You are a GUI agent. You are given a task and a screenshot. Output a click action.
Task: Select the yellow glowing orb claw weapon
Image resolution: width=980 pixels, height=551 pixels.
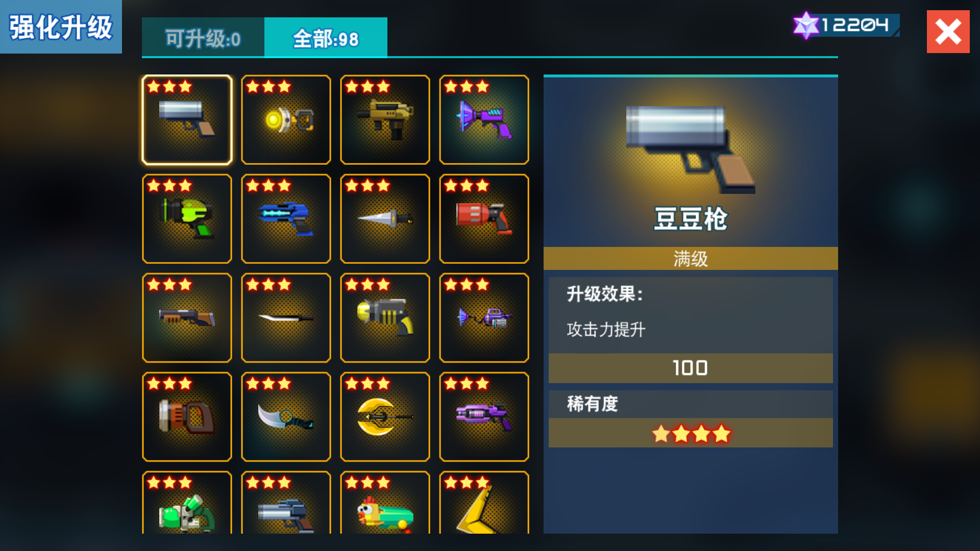[x=286, y=120]
